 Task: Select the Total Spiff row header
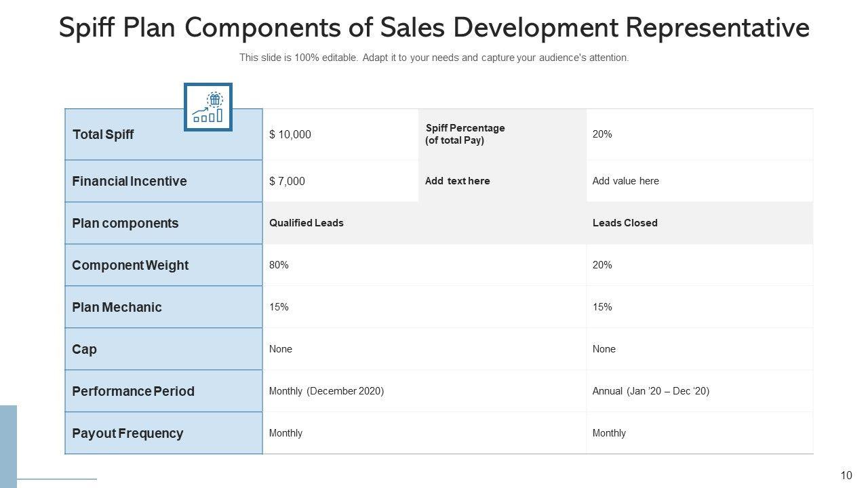tap(103, 135)
